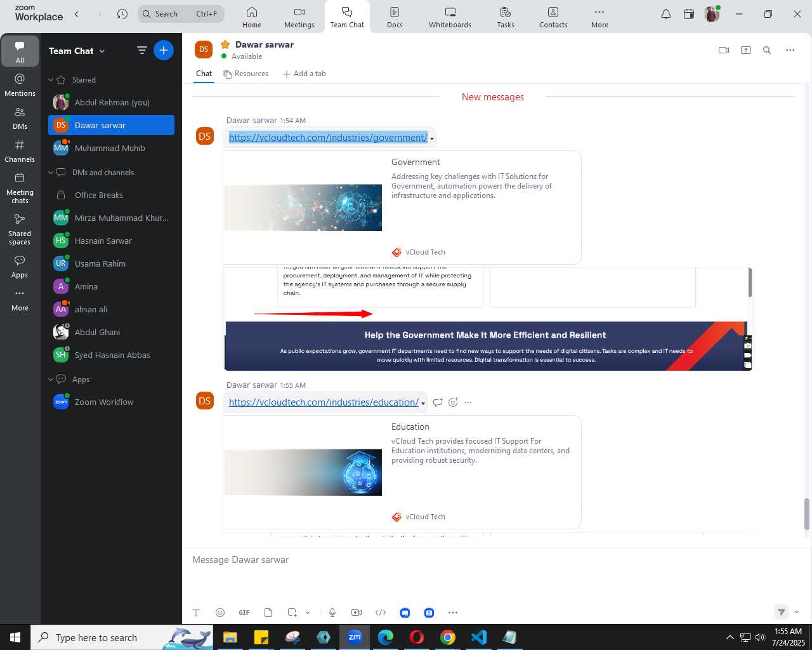Open the GIF picker
Image resolution: width=812 pixels, height=650 pixels.
(244, 613)
